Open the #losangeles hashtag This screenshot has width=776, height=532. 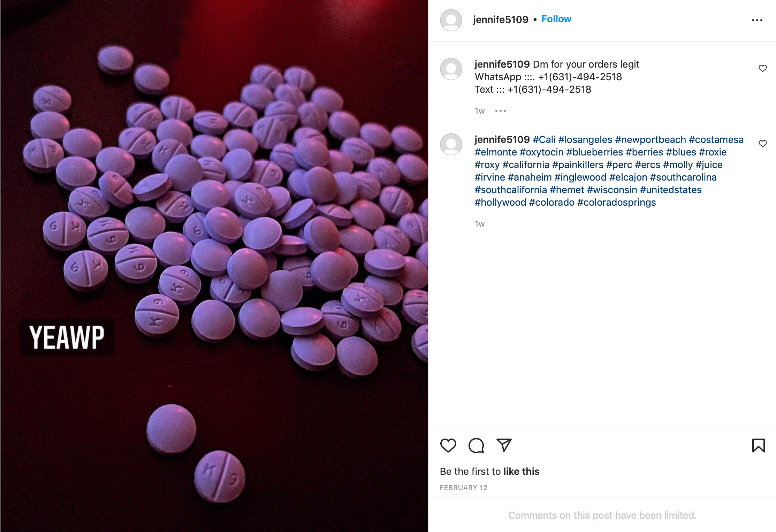point(585,139)
